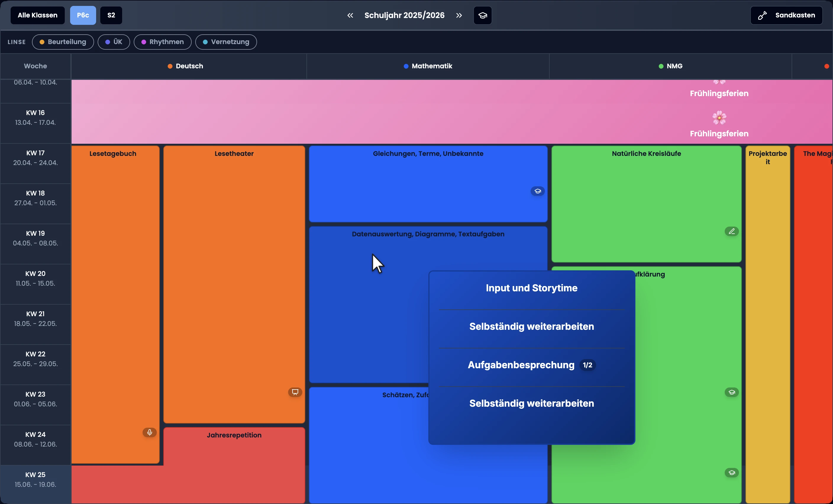Click Frühlingsferien label in KW 16 row

(x=719, y=133)
